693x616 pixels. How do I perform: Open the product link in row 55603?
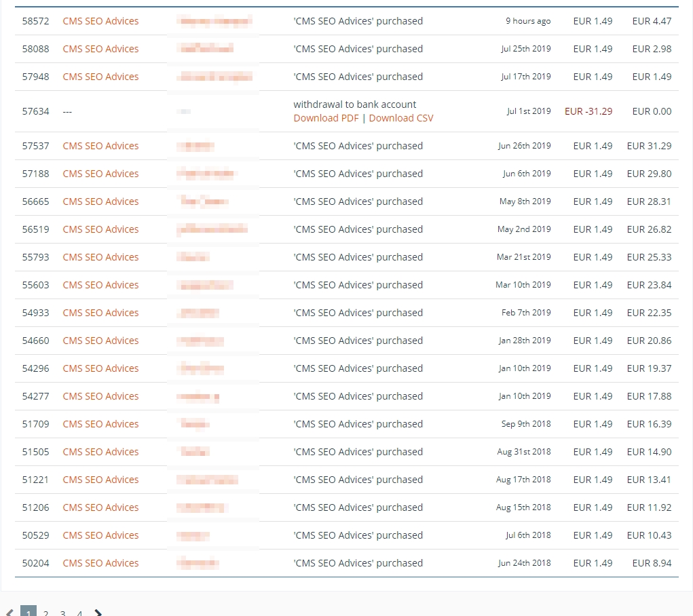pyautogui.click(x=100, y=285)
